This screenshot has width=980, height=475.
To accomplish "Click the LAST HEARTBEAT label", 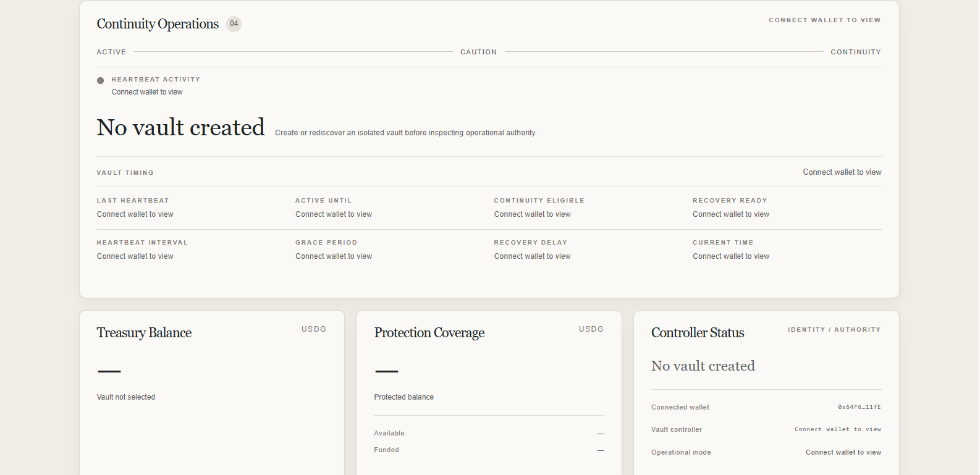I will (133, 201).
